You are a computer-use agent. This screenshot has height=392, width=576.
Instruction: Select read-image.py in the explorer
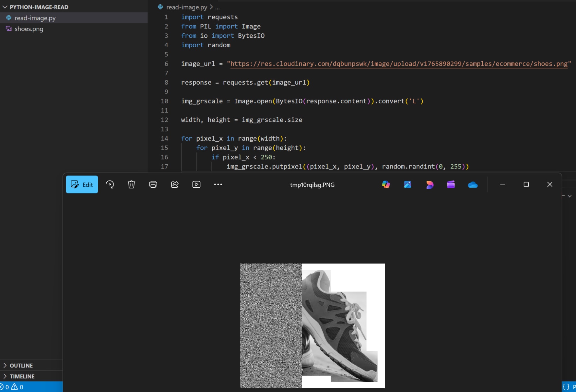click(35, 18)
